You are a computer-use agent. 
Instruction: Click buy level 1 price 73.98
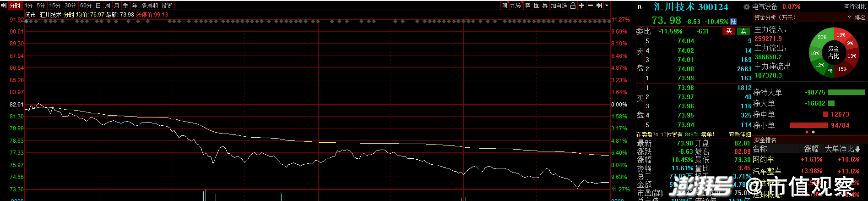(x=686, y=88)
